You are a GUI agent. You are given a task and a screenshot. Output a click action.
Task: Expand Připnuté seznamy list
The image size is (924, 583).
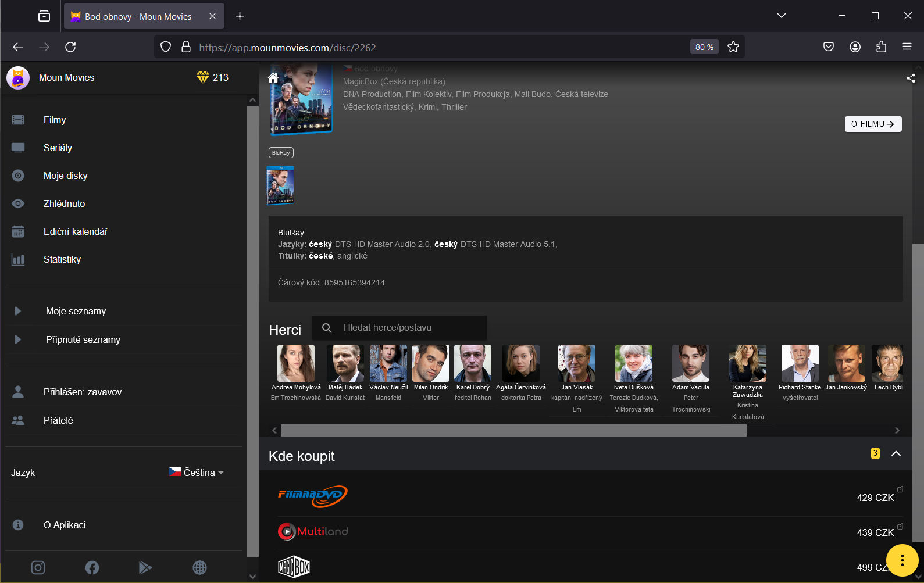pyautogui.click(x=18, y=339)
